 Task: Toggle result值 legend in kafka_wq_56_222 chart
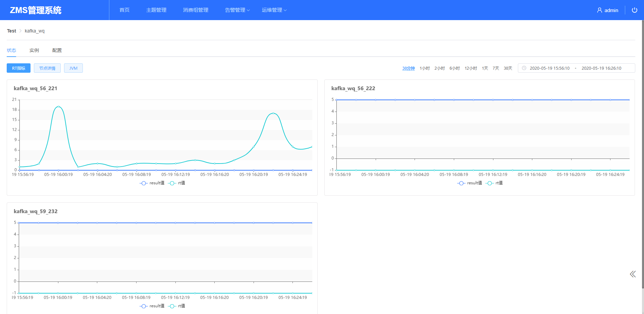pos(470,183)
